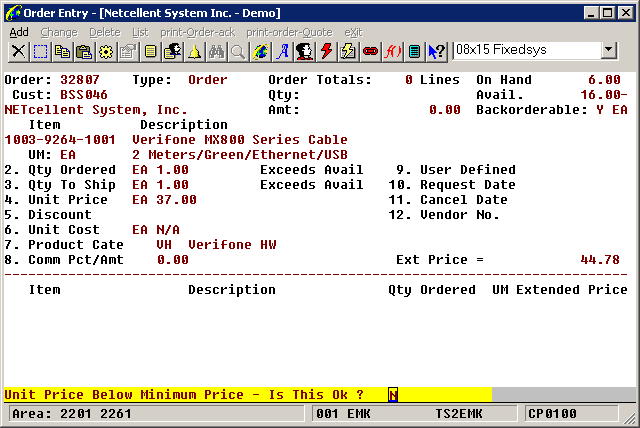640x428 pixels.
Task: Select print-Order-ack menu item
Action: point(198,32)
